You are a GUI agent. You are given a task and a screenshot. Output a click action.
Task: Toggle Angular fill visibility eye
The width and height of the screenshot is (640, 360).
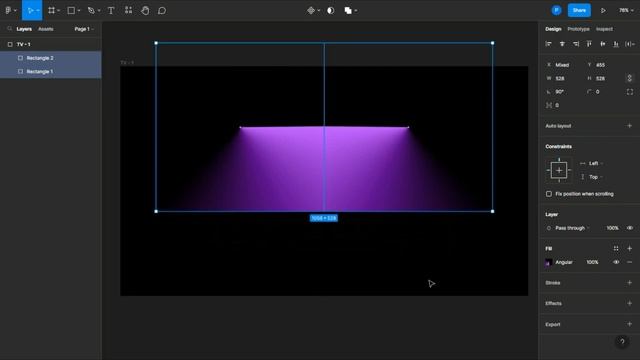click(616, 262)
